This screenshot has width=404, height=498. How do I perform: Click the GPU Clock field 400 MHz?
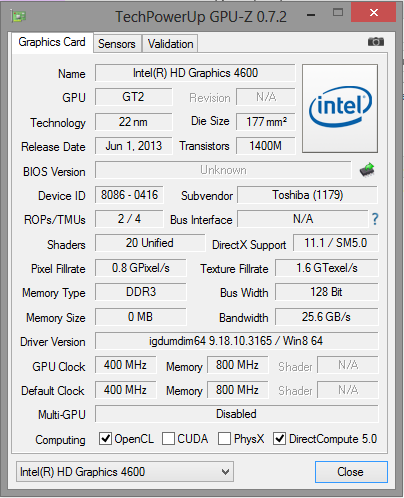(x=125, y=365)
